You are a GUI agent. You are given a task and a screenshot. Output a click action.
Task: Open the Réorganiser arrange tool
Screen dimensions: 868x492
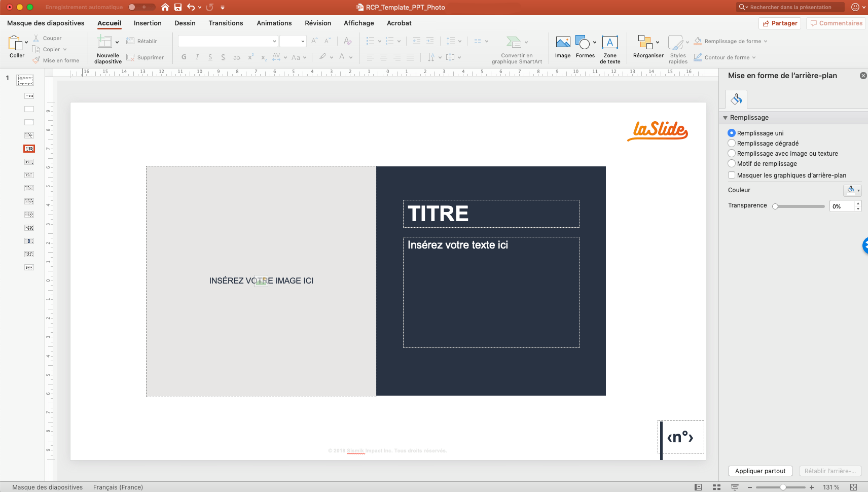coord(648,47)
